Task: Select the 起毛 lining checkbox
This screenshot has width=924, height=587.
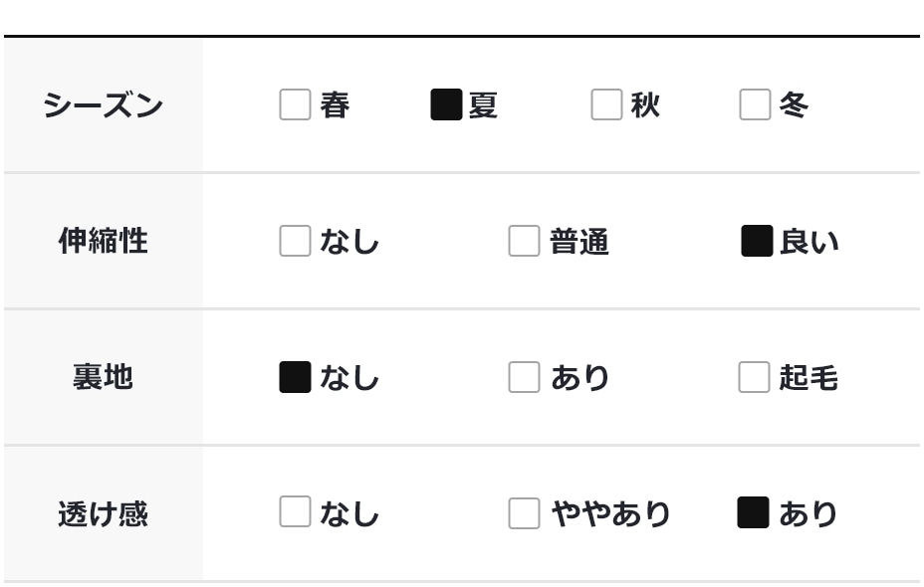Action: point(754,377)
